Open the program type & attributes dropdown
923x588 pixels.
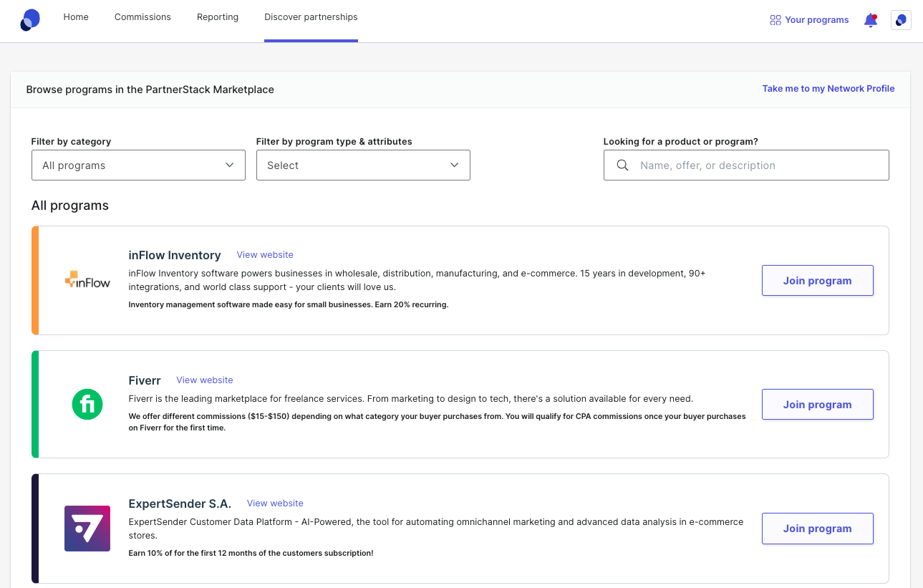pos(363,165)
